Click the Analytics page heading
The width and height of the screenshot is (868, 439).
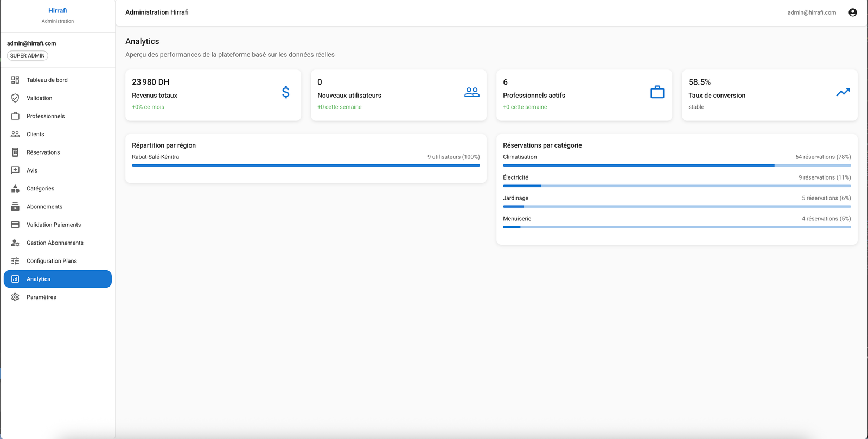point(142,41)
